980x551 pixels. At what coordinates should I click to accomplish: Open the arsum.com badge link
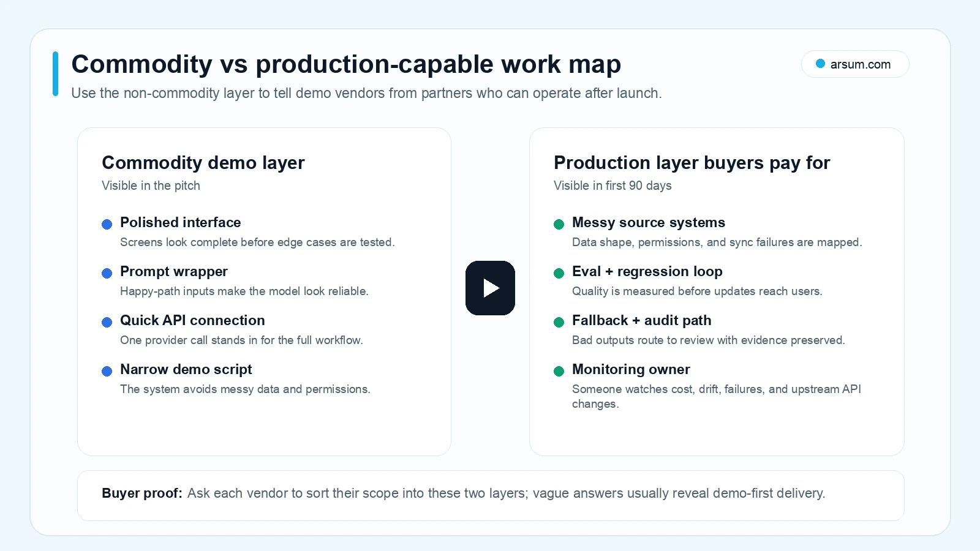(x=855, y=64)
